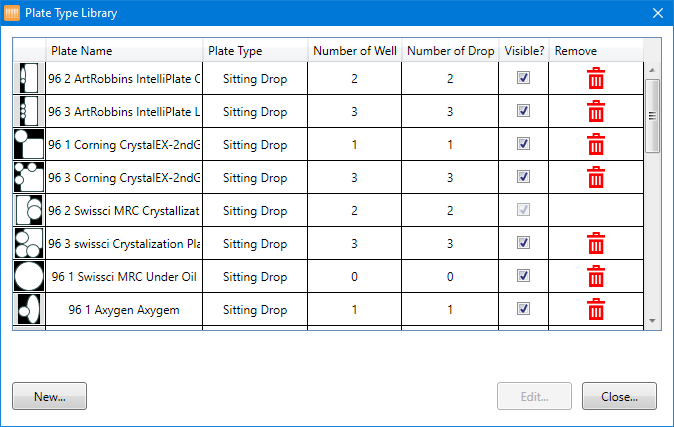The width and height of the screenshot is (674, 427).
Task: Click the Number of Well column header
Action: tap(354, 51)
